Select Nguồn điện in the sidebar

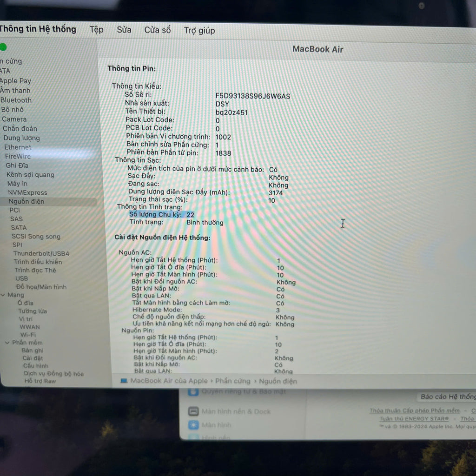(48, 202)
